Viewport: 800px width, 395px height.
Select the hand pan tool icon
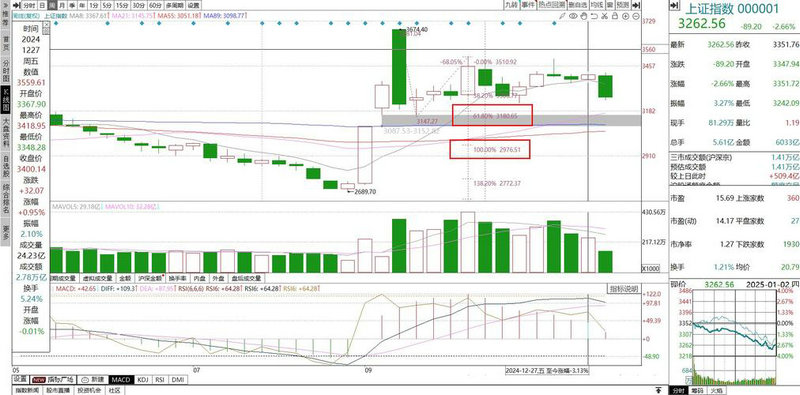click(x=584, y=16)
